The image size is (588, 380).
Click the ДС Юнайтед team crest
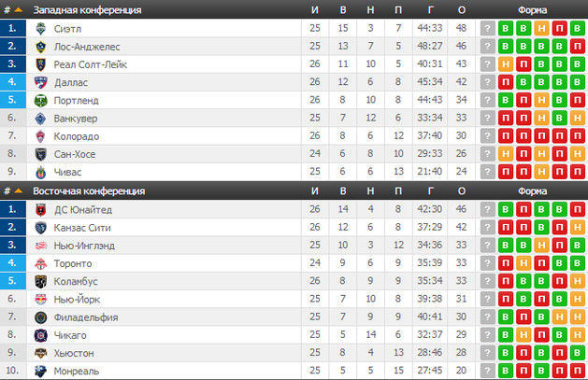[40, 209]
